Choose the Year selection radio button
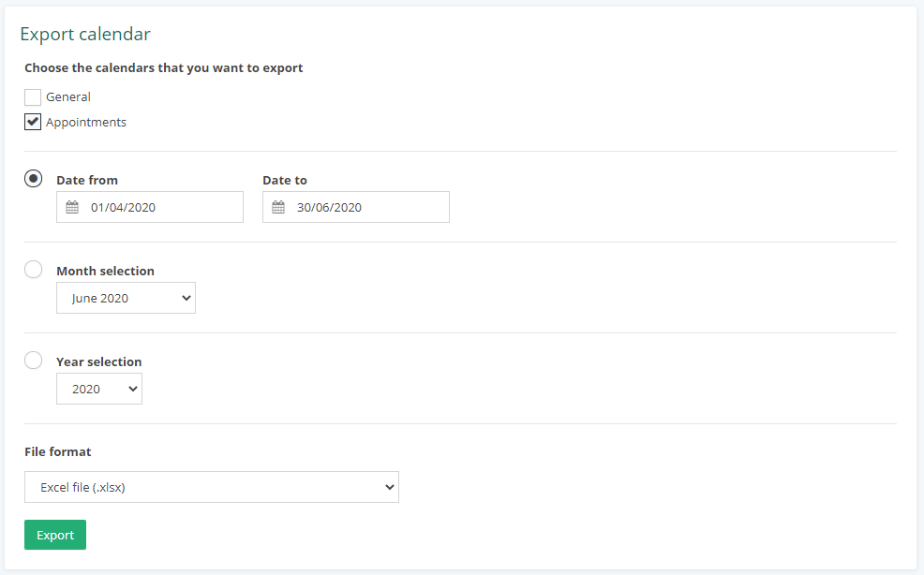 coord(33,360)
